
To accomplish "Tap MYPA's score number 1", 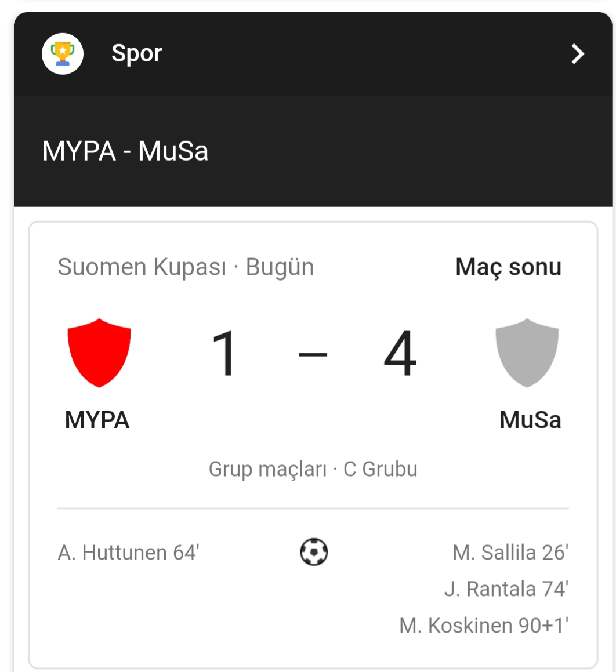I will tap(224, 354).
